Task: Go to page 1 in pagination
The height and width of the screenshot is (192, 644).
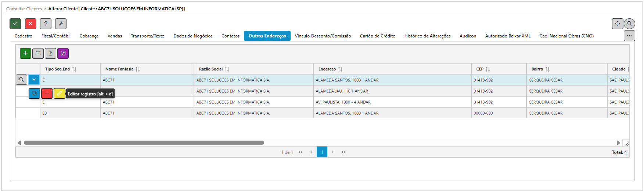Action: 322,152
